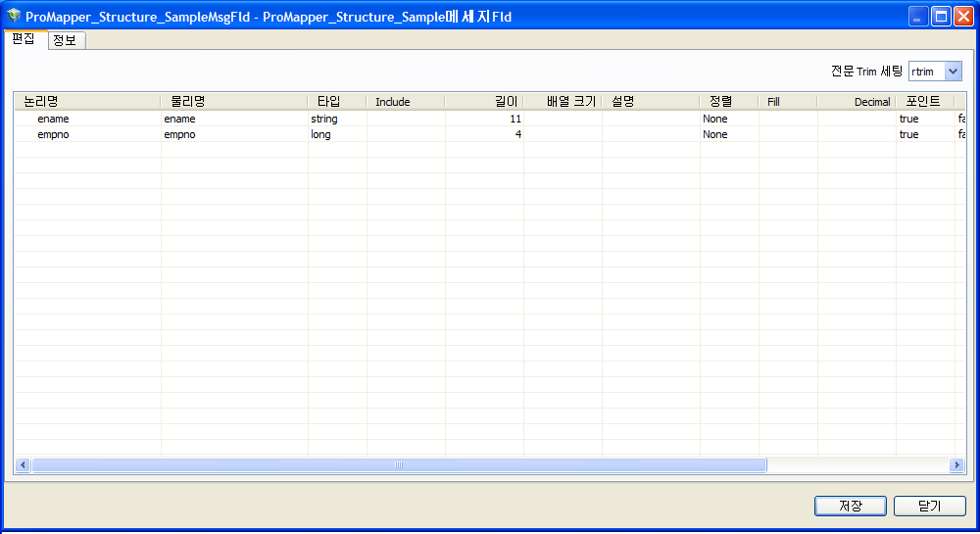980x534 pixels.
Task: Select the empno physical name cell
Action: (234, 134)
